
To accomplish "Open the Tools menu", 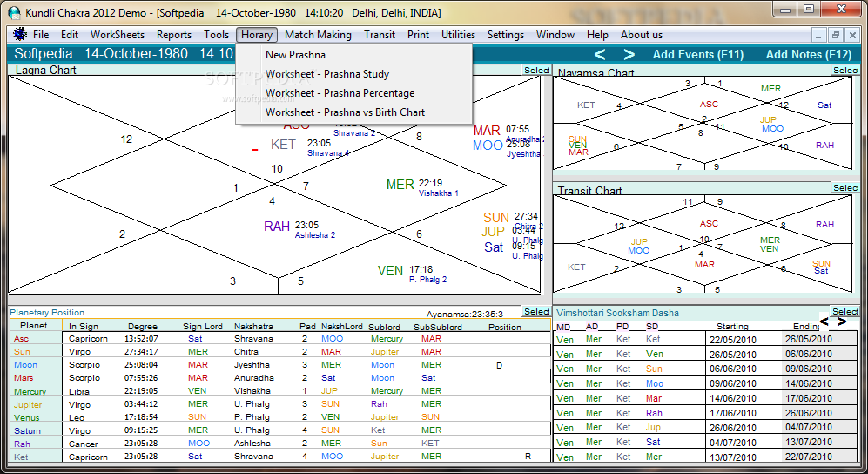I will (216, 34).
